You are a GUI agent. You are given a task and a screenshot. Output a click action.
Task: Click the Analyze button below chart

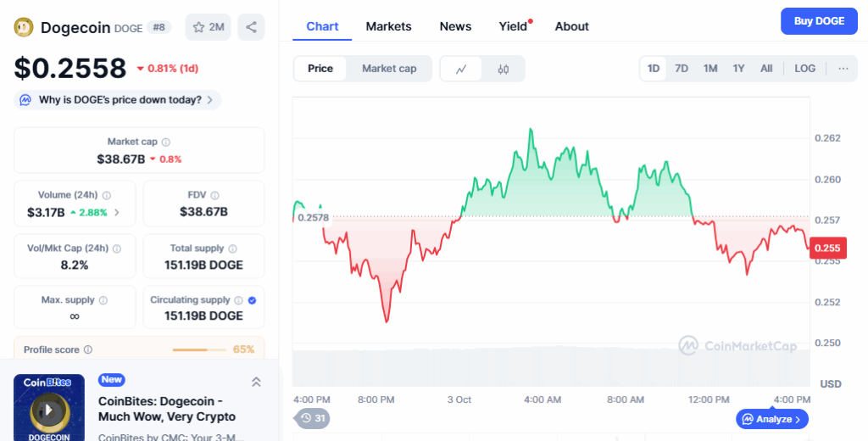[772, 419]
